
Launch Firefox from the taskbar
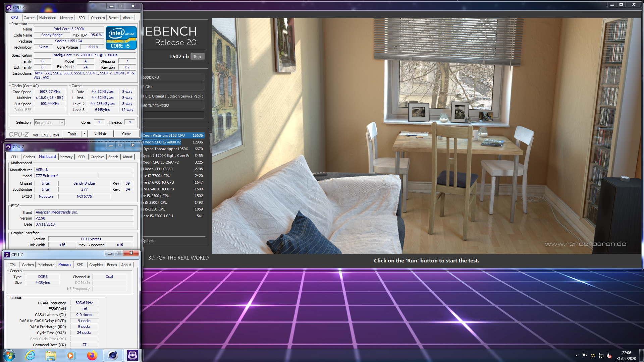pyautogui.click(x=92, y=355)
